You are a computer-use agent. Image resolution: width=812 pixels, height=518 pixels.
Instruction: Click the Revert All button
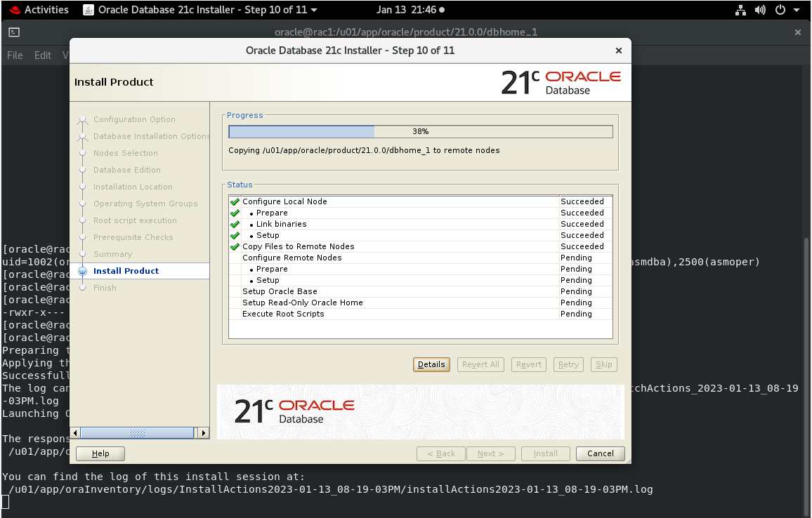(480, 364)
